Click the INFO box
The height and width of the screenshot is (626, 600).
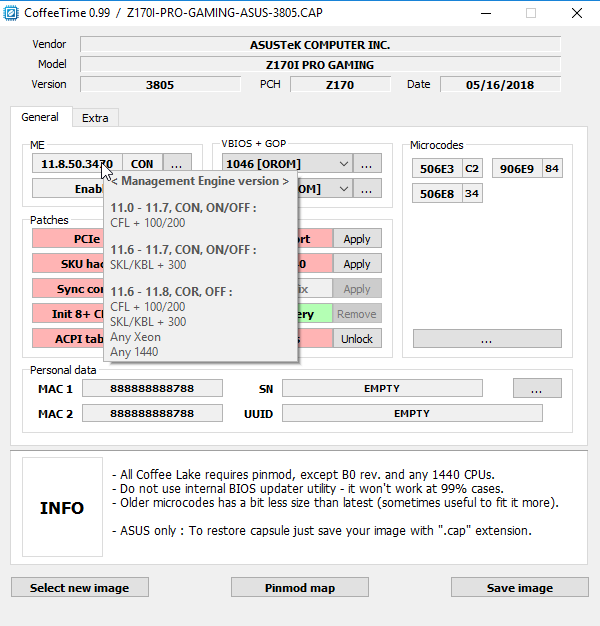pos(62,507)
